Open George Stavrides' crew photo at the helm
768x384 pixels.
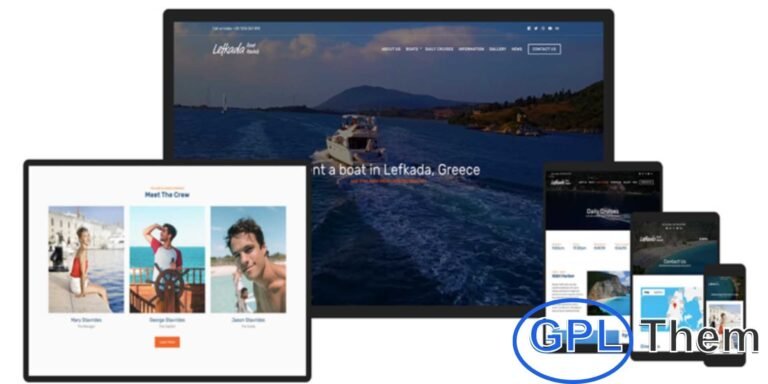click(x=167, y=260)
